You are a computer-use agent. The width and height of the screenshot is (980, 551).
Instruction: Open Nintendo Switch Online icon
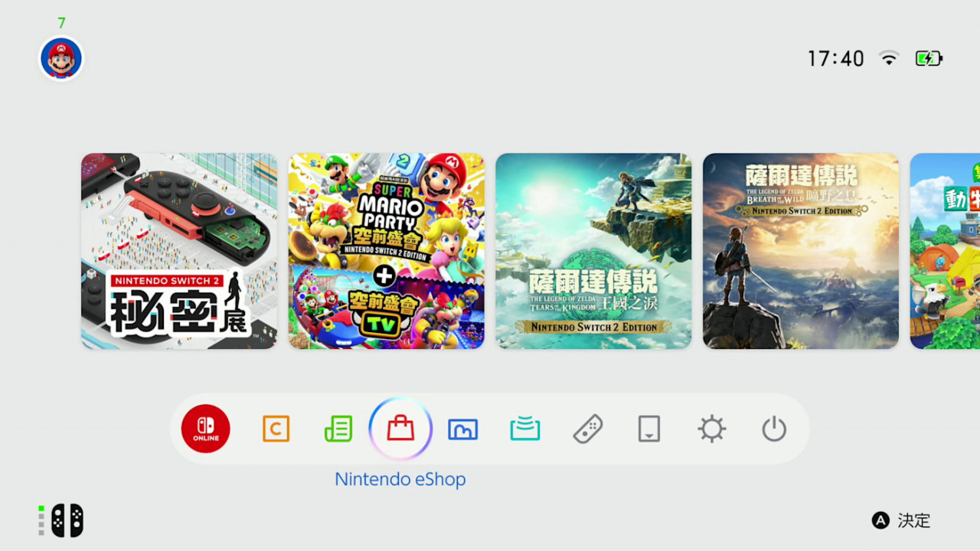pos(206,429)
